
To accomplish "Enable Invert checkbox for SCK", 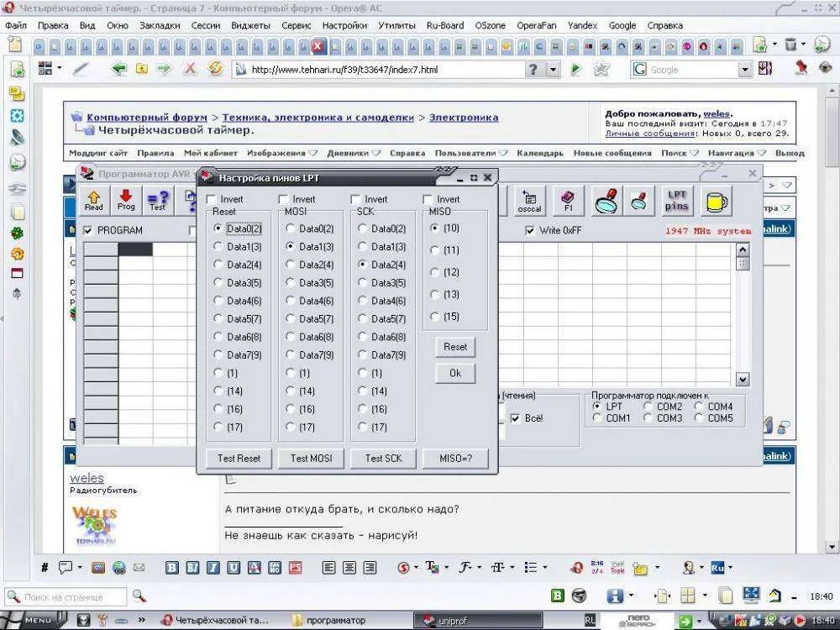I will pos(355,199).
